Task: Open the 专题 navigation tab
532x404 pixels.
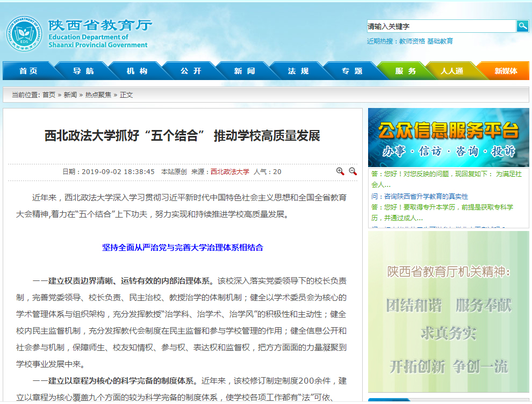Action: coord(352,71)
